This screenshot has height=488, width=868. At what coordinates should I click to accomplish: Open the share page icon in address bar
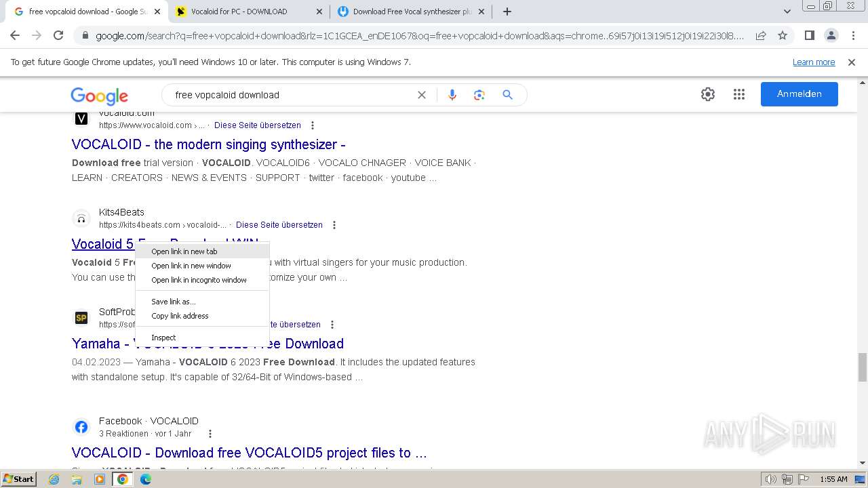click(x=761, y=35)
